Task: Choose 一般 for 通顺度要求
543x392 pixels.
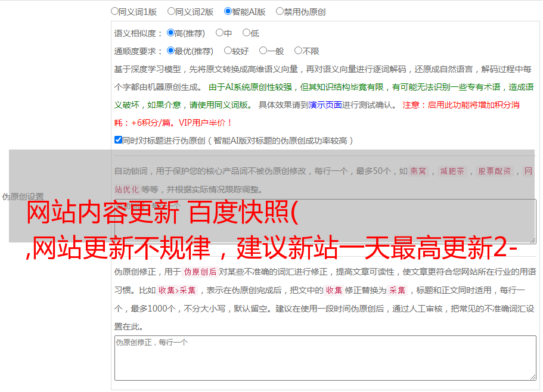Action: coord(263,51)
